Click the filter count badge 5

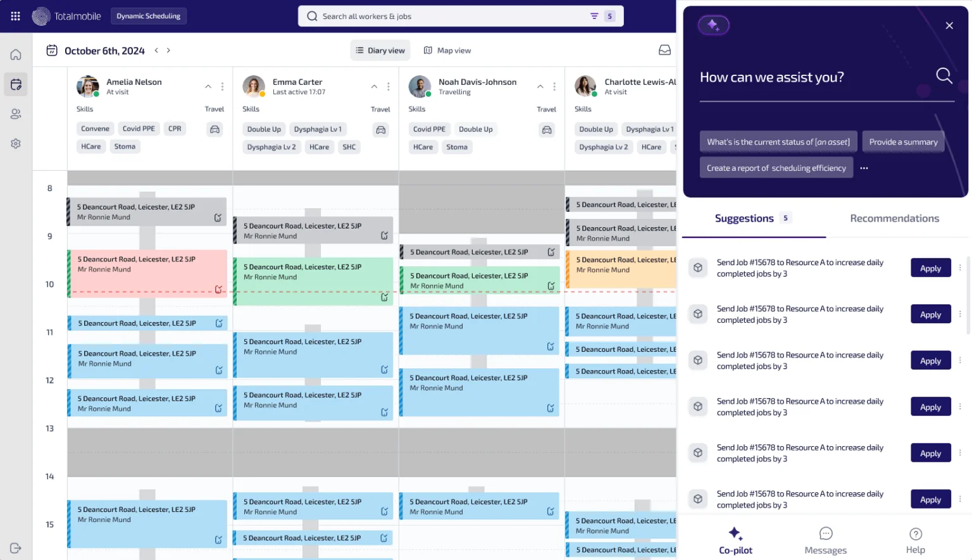(x=609, y=16)
